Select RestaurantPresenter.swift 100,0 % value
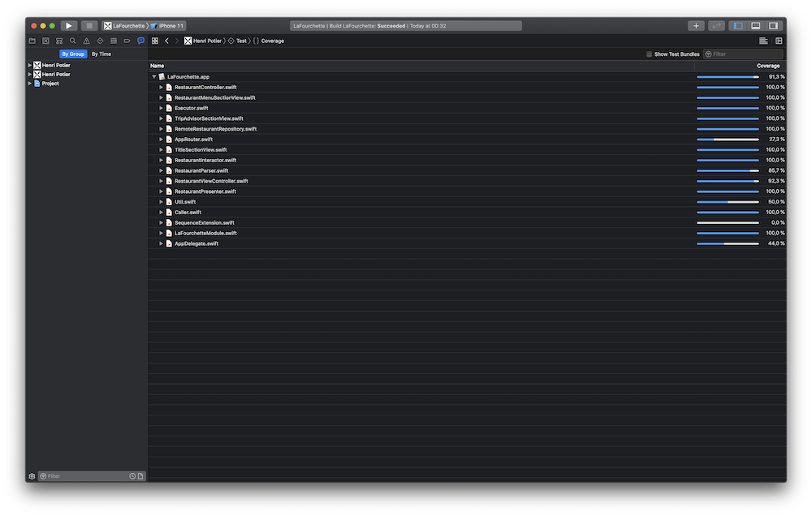Image resolution: width=812 pixels, height=516 pixels. point(775,191)
